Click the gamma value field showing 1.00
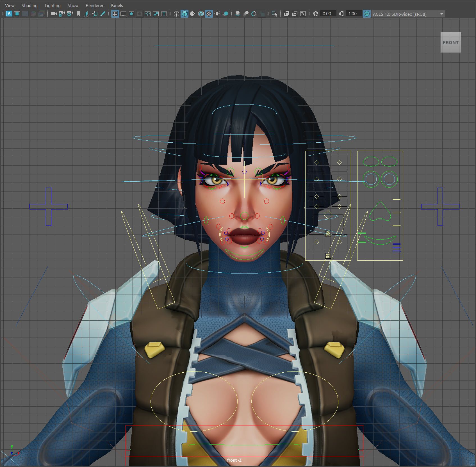The height and width of the screenshot is (467, 476). click(352, 14)
